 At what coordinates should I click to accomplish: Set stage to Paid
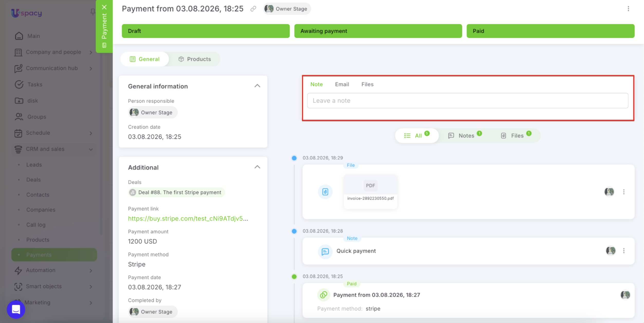pos(550,31)
